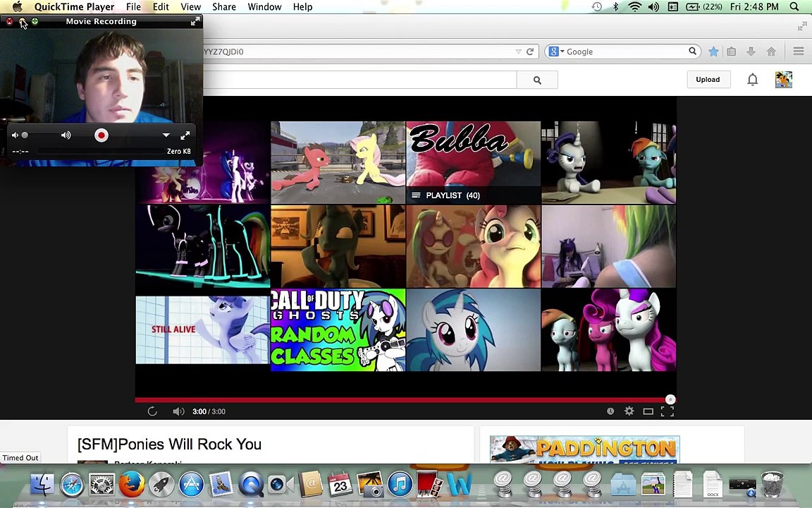Image resolution: width=812 pixels, height=508 pixels.
Task: Reload the page in Firefox
Action: tap(530, 52)
